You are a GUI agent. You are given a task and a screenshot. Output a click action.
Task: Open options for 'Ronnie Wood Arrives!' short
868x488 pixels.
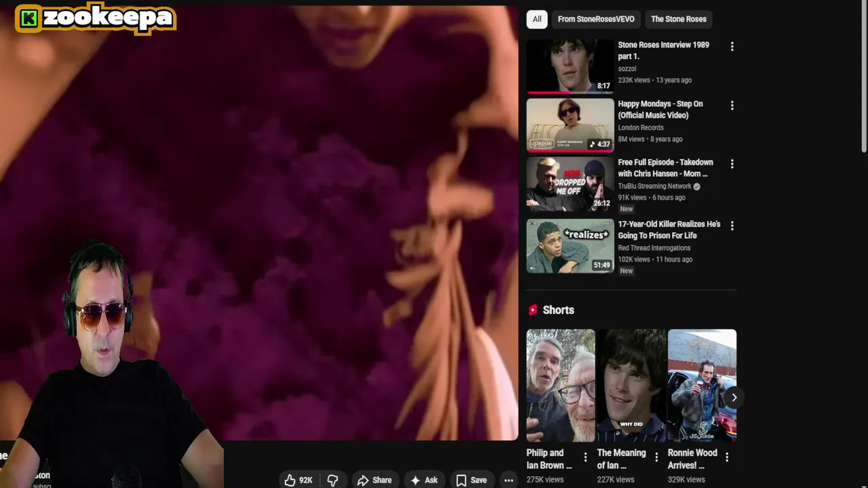pos(726,457)
